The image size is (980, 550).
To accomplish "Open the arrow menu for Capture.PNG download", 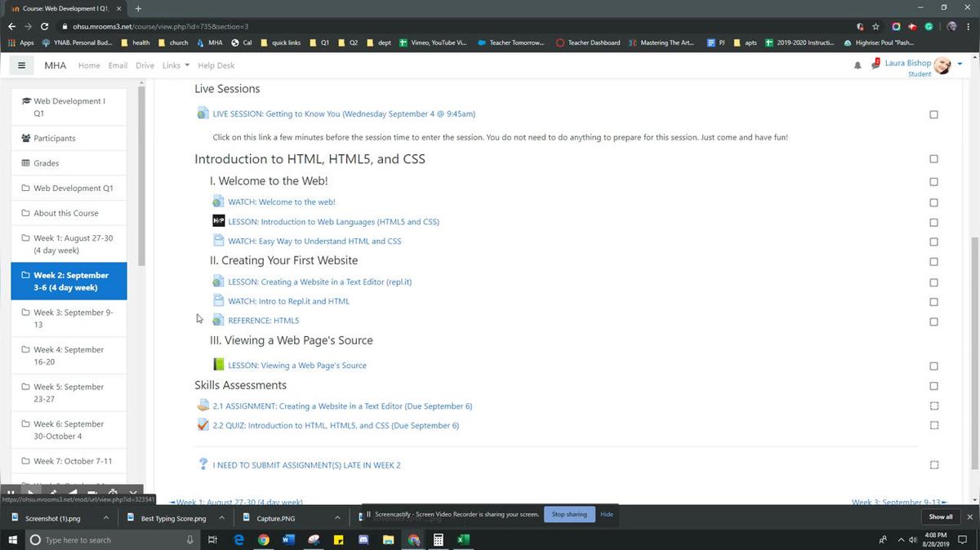I will pos(337,517).
